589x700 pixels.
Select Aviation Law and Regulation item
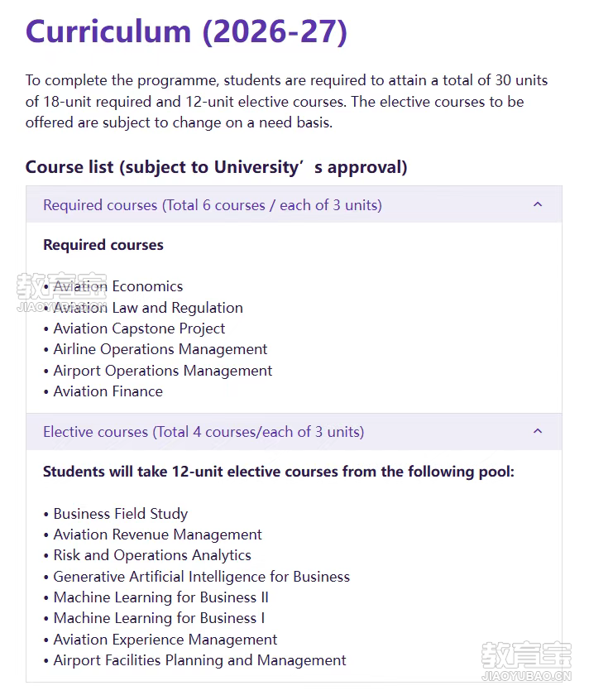coord(148,308)
